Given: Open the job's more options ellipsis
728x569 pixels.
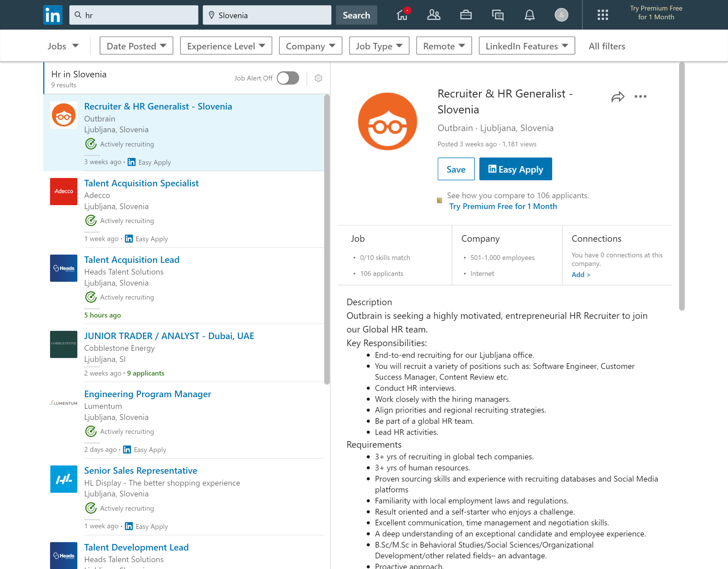Looking at the screenshot, I should (640, 97).
